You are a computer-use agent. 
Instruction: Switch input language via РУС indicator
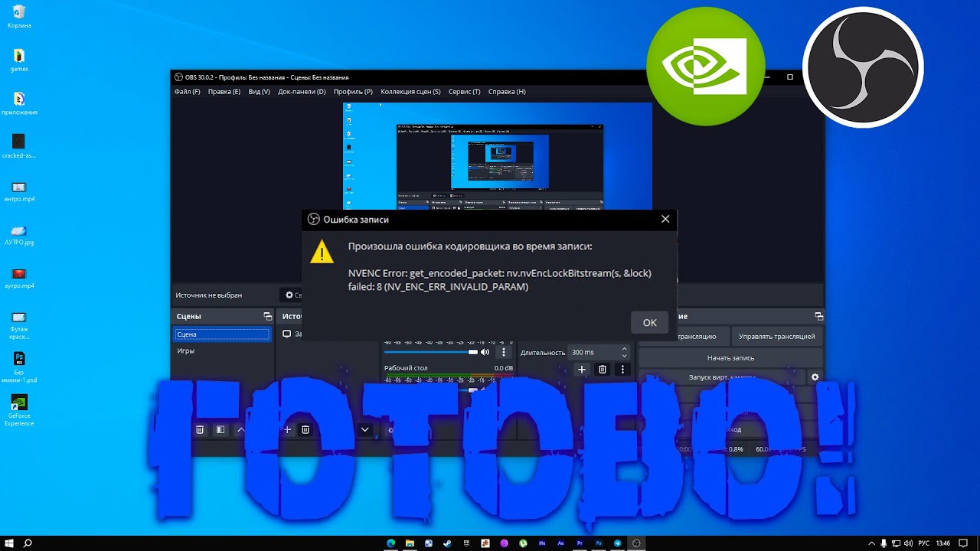924,543
